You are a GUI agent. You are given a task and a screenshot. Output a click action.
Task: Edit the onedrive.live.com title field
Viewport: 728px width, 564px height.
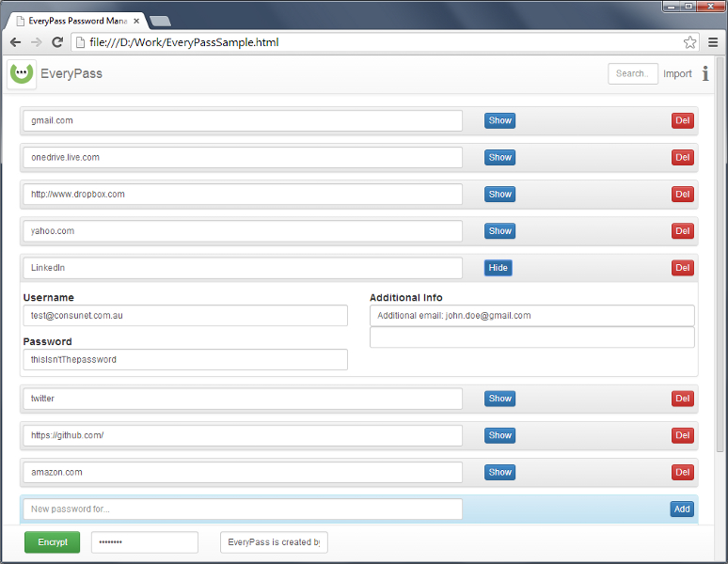(243, 157)
